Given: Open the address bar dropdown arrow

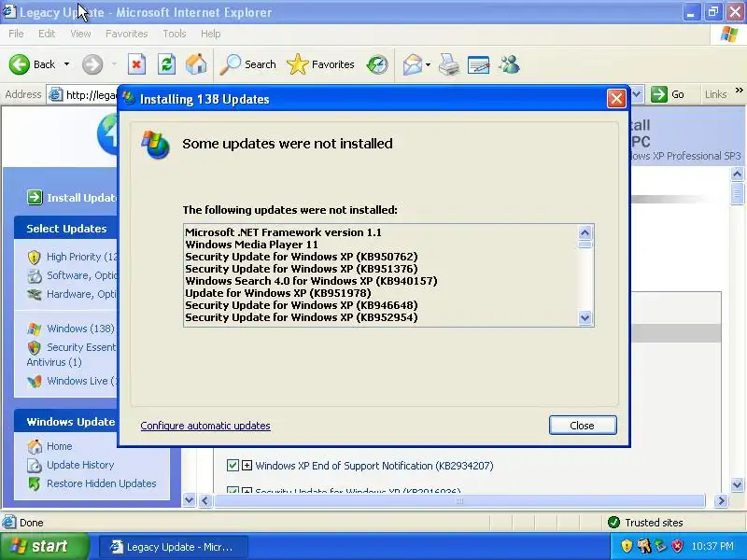Looking at the screenshot, I should (638, 94).
